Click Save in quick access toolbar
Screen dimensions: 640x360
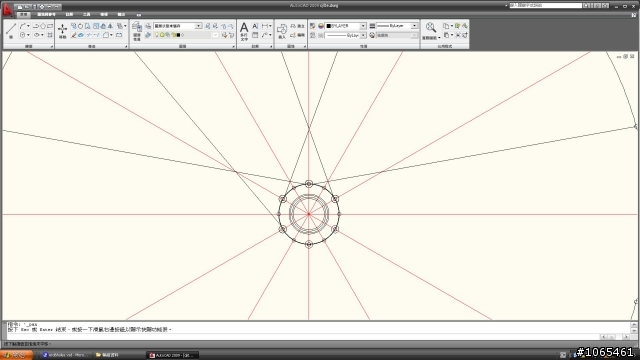click(34, 7)
